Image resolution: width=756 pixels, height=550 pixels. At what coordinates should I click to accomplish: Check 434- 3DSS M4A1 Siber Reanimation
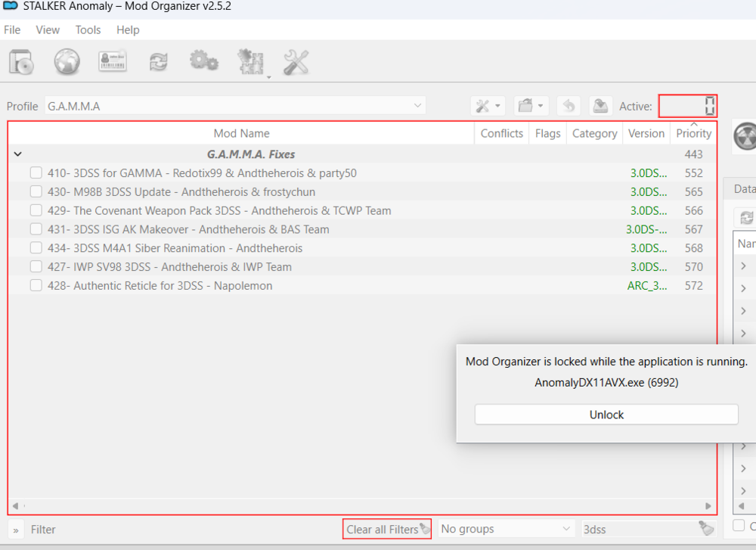36,248
